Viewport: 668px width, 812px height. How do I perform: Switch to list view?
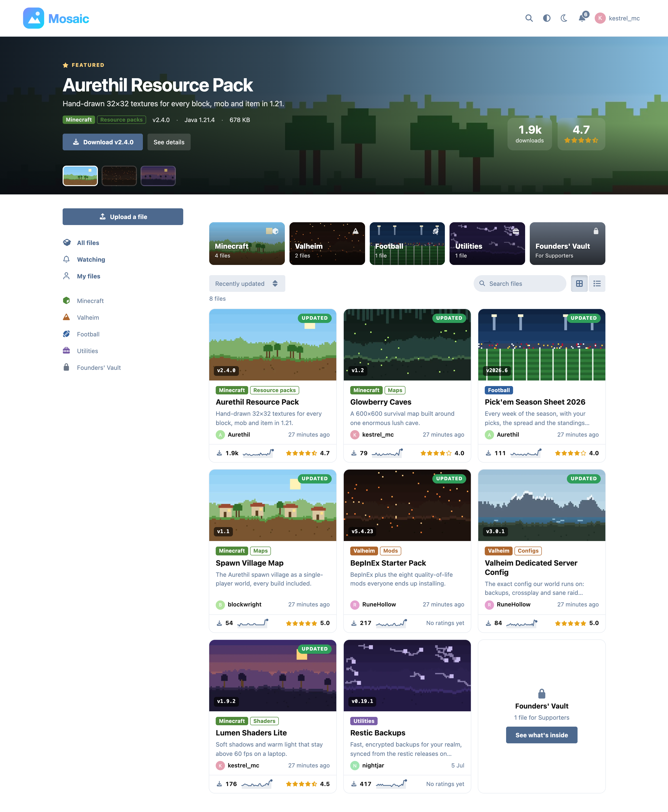tap(597, 284)
